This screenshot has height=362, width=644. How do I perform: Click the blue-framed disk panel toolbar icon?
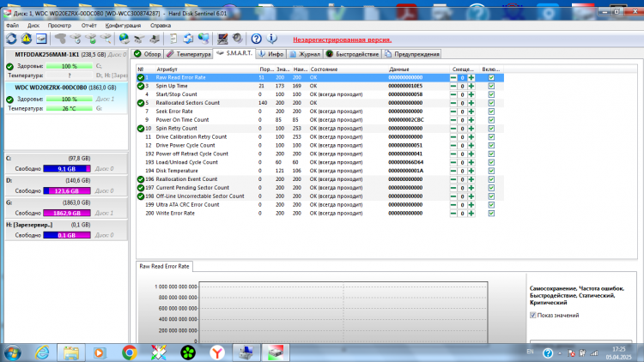[41, 39]
